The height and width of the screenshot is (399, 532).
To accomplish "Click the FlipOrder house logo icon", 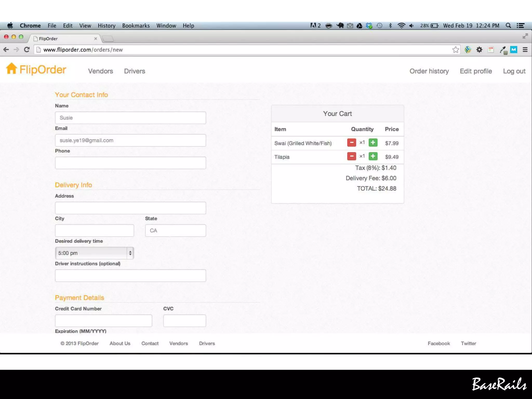I will pos(11,69).
